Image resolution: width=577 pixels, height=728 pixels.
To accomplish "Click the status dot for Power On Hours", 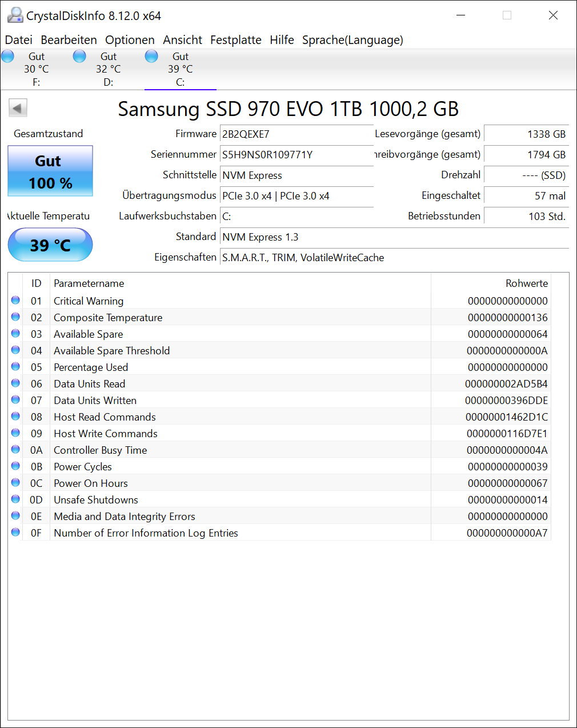I will (x=15, y=482).
